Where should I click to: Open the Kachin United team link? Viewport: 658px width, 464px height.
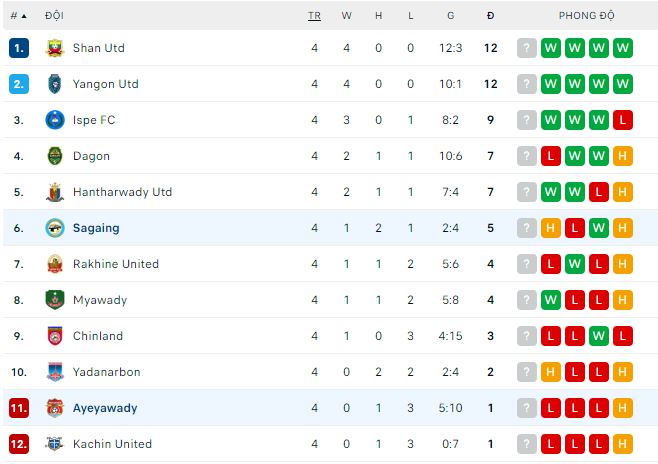coord(112,444)
